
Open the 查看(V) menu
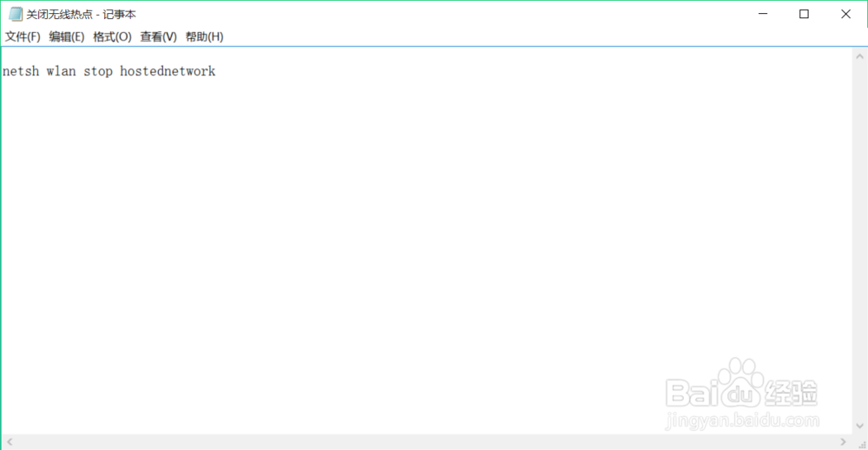[x=158, y=36]
